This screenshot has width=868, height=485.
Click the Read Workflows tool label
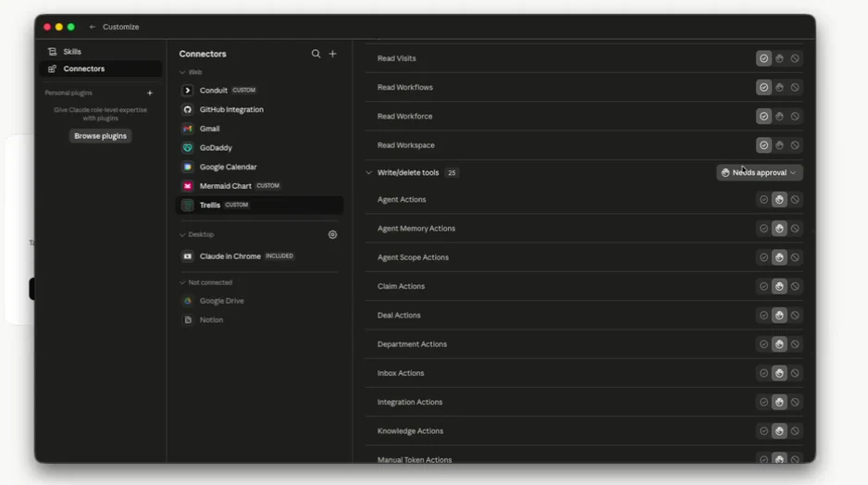click(x=405, y=88)
